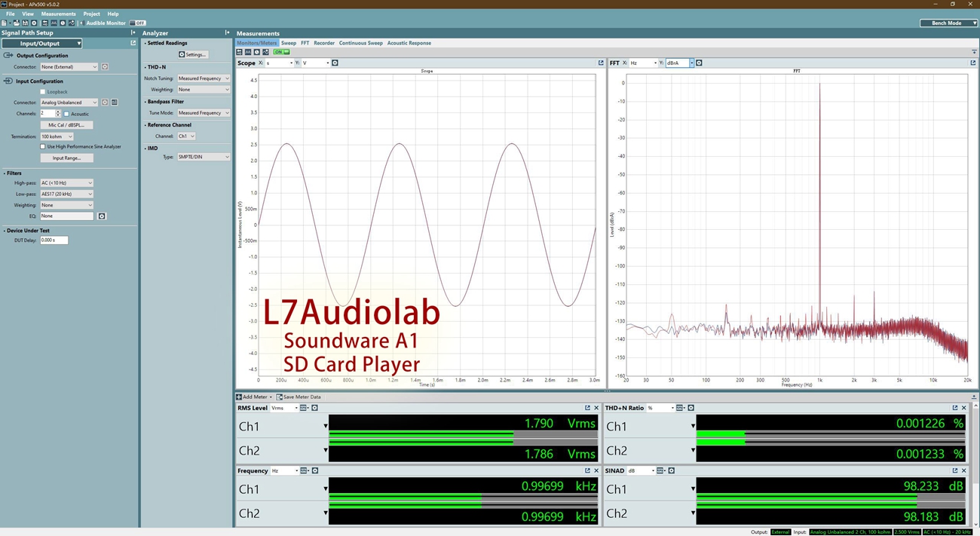980x536 pixels.
Task: Enable the Acoustic checkbox
Action: tap(67, 114)
